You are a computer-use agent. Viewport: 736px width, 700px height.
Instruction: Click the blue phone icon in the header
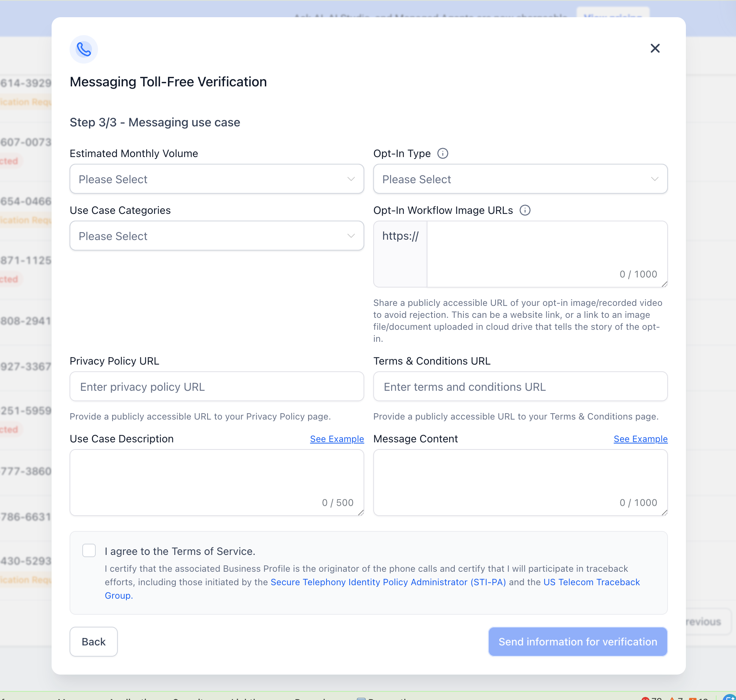tap(84, 49)
